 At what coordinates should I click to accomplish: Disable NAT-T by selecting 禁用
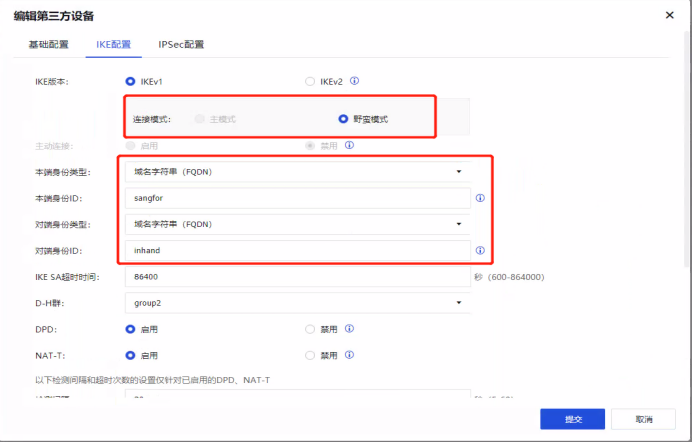(x=310, y=354)
